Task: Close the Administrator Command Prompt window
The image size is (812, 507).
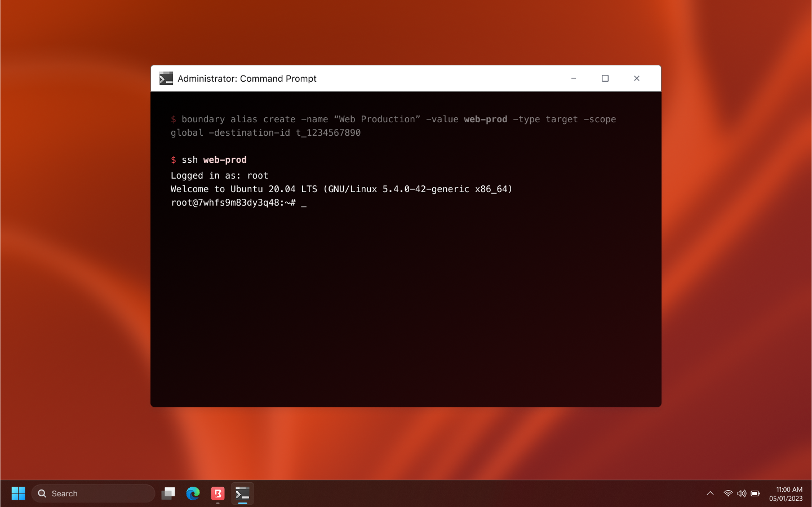Action: 637,78
